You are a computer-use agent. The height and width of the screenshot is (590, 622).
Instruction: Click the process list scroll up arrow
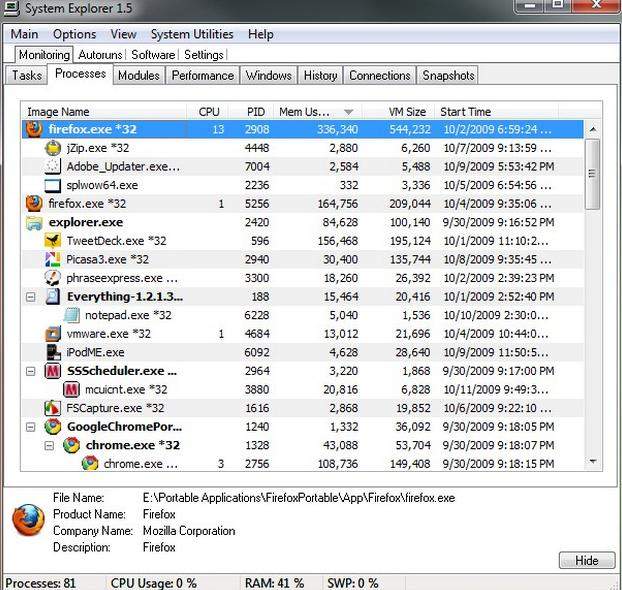[593, 129]
